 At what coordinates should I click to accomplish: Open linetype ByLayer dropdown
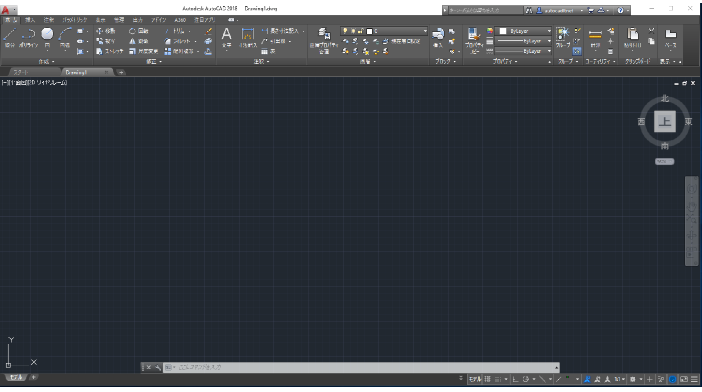[x=523, y=51]
